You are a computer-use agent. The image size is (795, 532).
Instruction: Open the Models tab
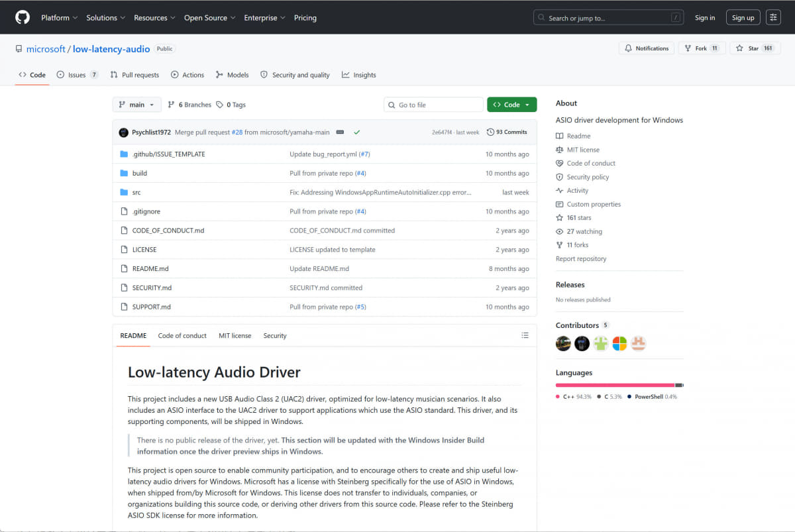pos(232,75)
